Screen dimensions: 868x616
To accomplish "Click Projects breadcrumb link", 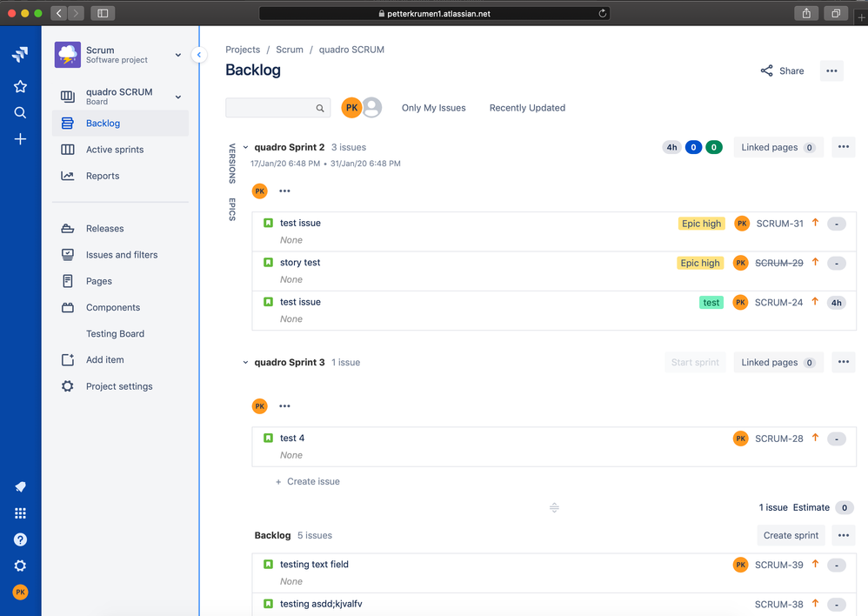I will (243, 50).
